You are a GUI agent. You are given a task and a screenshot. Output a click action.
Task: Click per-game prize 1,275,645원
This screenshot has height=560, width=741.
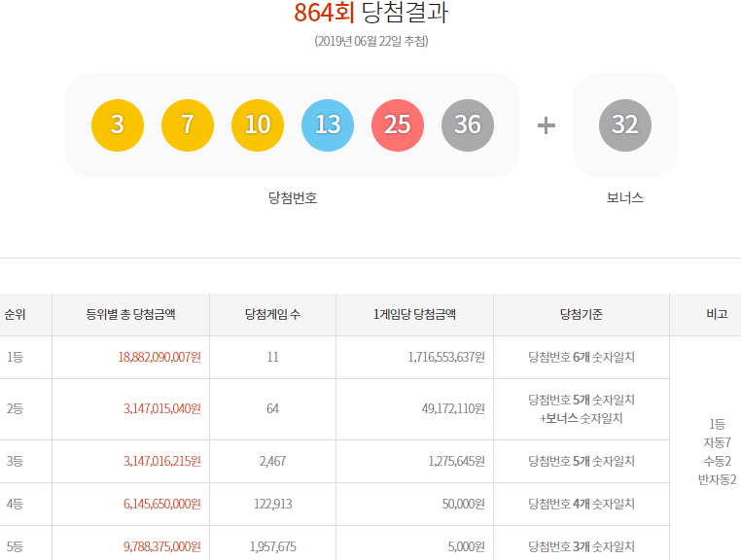[456, 461]
